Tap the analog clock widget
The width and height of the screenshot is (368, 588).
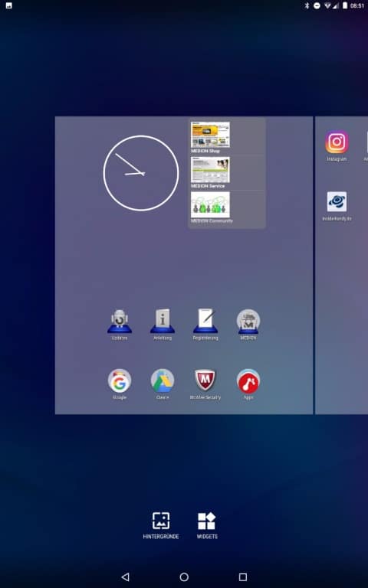point(141,173)
